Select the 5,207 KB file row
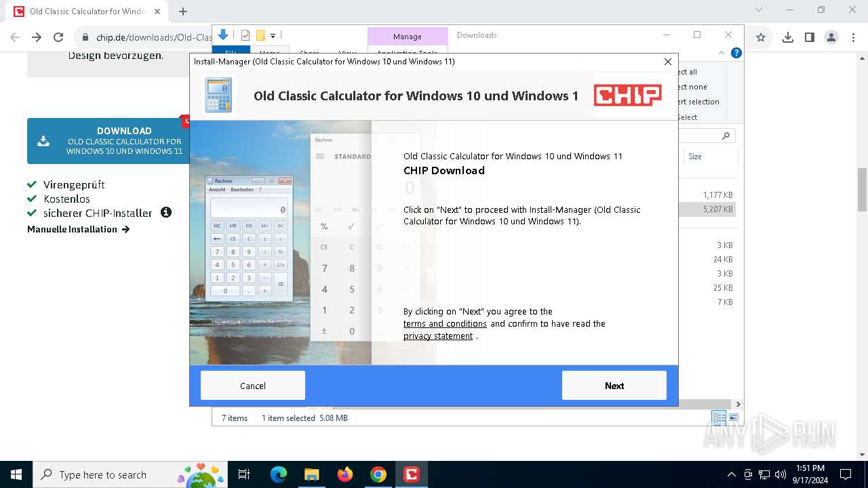Image resolution: width=868 pixels, height=488 pixels. click(x=709, y=209)
